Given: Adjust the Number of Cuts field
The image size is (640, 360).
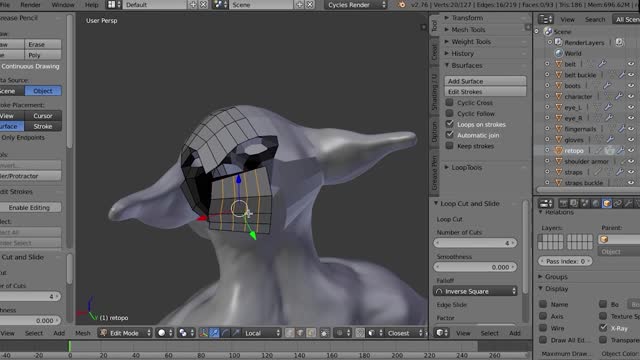Looking at the screenshot, I should point(476,243).
